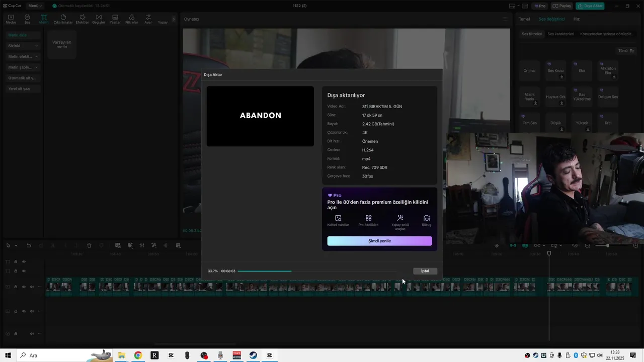Click the Pro özellikleri grid icon
644x362 pixels.
point(368,218)
